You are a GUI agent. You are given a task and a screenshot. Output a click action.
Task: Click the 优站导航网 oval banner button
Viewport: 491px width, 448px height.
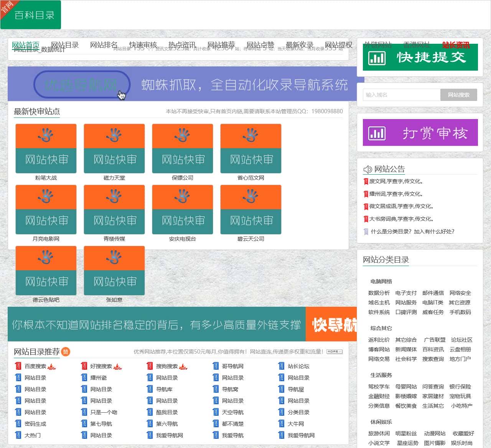point(82,84)
